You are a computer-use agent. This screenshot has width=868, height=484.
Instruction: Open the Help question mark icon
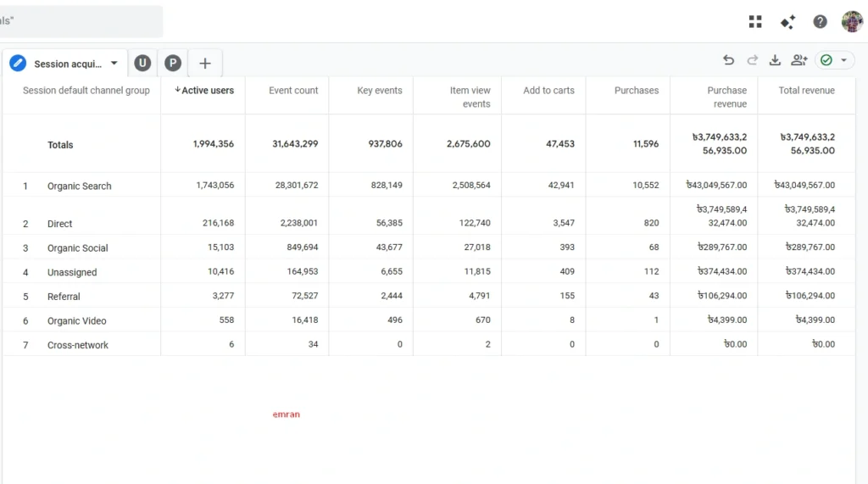[820, 22]
